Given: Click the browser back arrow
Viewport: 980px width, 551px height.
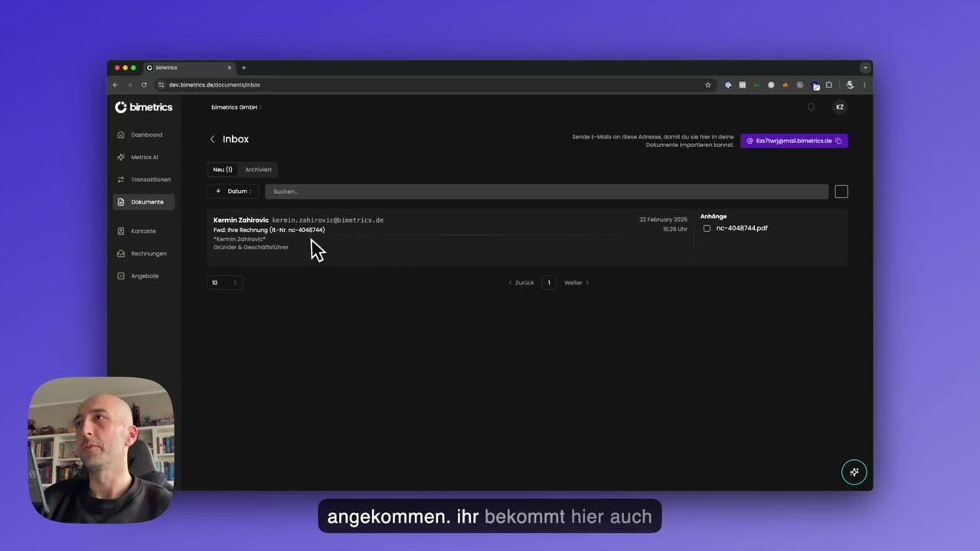Looking at the screenshot, I should [116, 85].
